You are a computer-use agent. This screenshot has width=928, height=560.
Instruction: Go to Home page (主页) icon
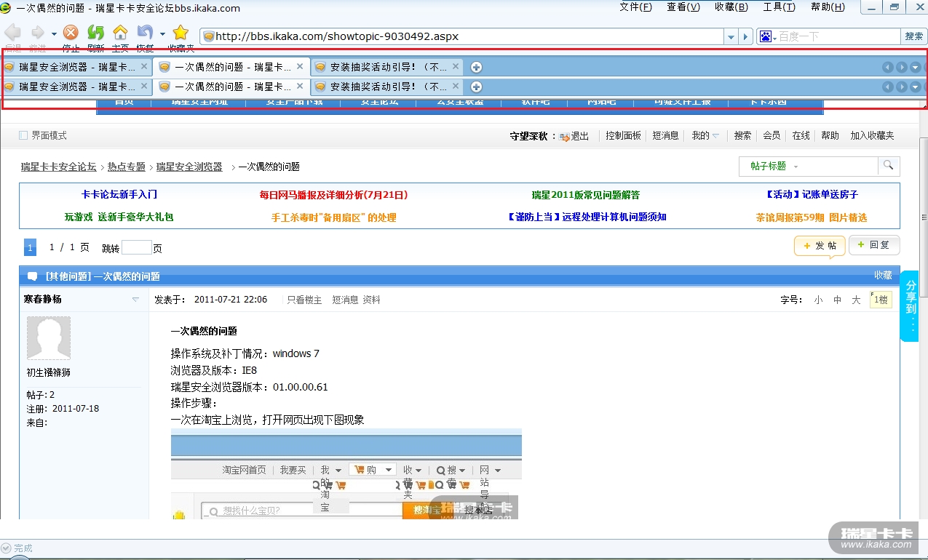(x=120, y=33)
